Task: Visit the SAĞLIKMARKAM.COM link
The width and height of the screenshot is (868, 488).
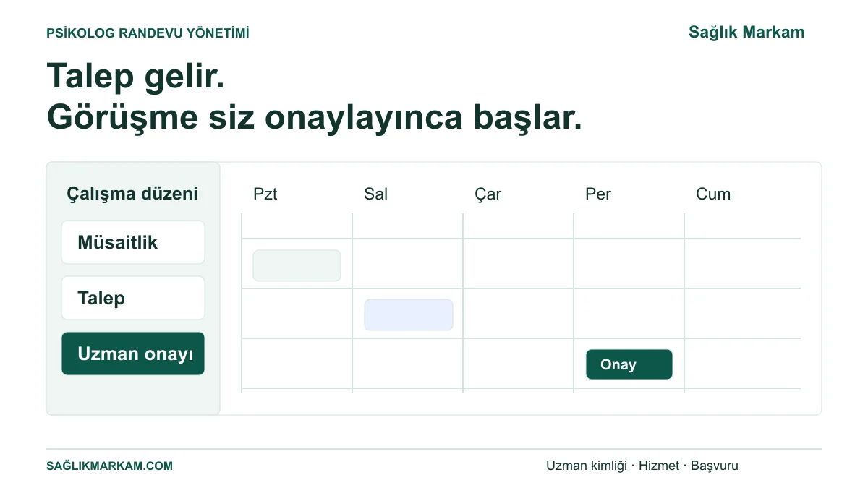Action: click(110, 466)
